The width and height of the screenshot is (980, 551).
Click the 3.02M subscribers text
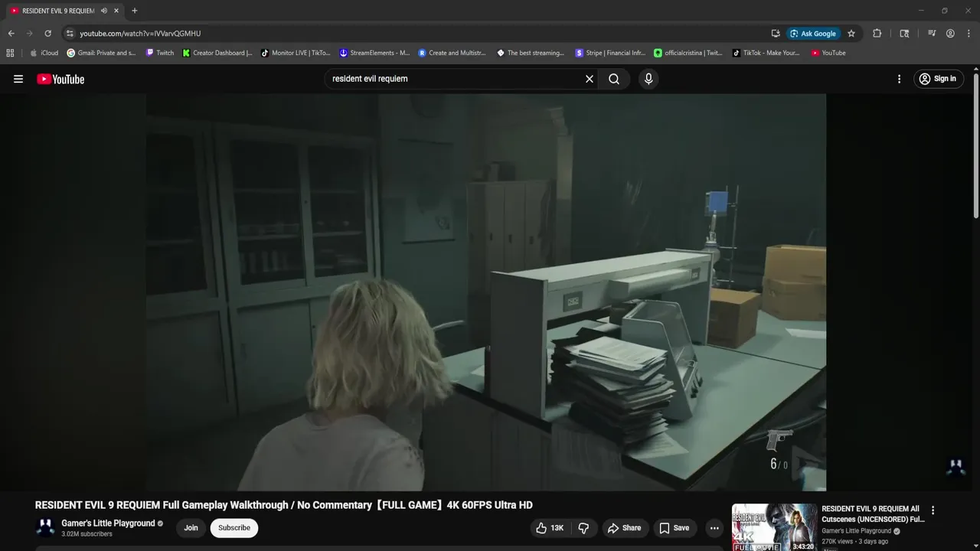click(87, 534)
